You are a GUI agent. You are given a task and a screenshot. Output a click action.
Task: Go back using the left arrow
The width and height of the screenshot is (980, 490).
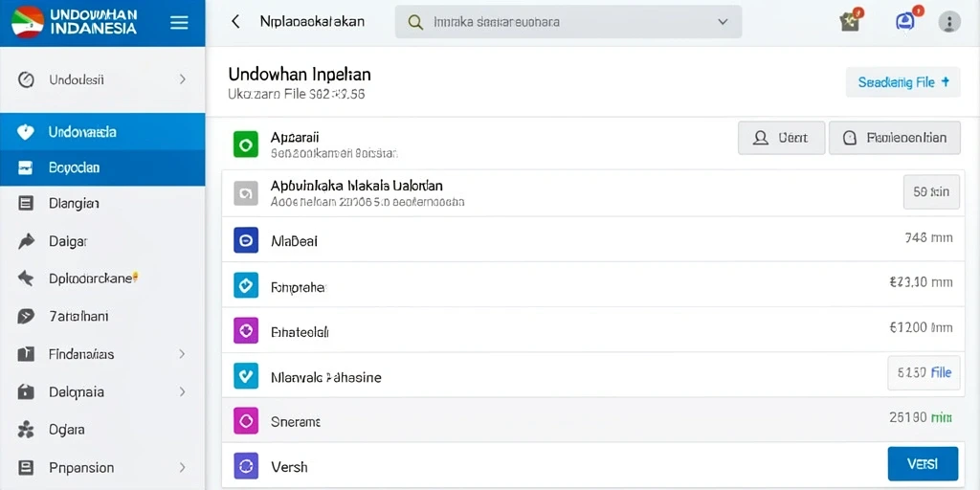(x=235, y=22)
